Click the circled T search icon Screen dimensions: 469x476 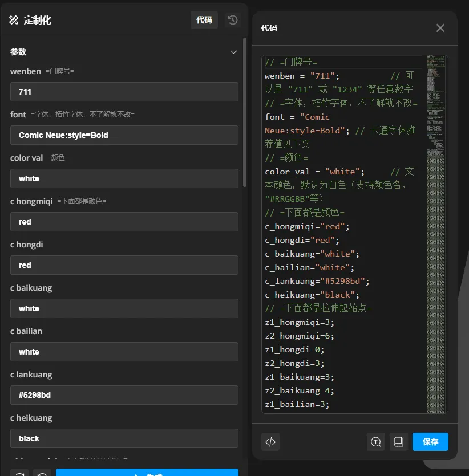376,442
